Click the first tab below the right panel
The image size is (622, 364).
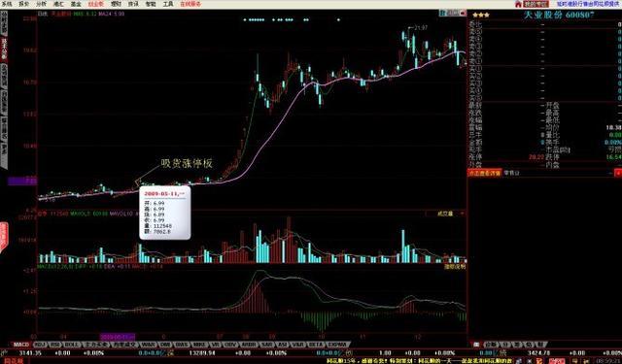pyautogui.click(x=476, y=345)
